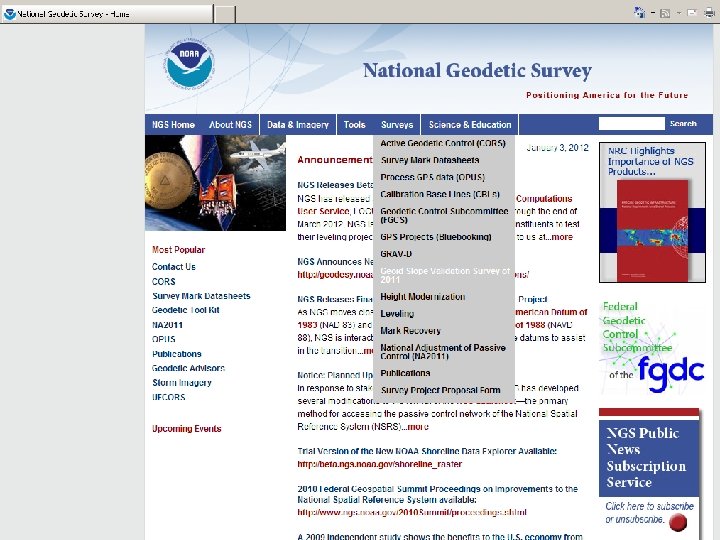Open CORS link under Most Popular
The image size is (720, 540).
pyautogui.click(x=163, y=281)
